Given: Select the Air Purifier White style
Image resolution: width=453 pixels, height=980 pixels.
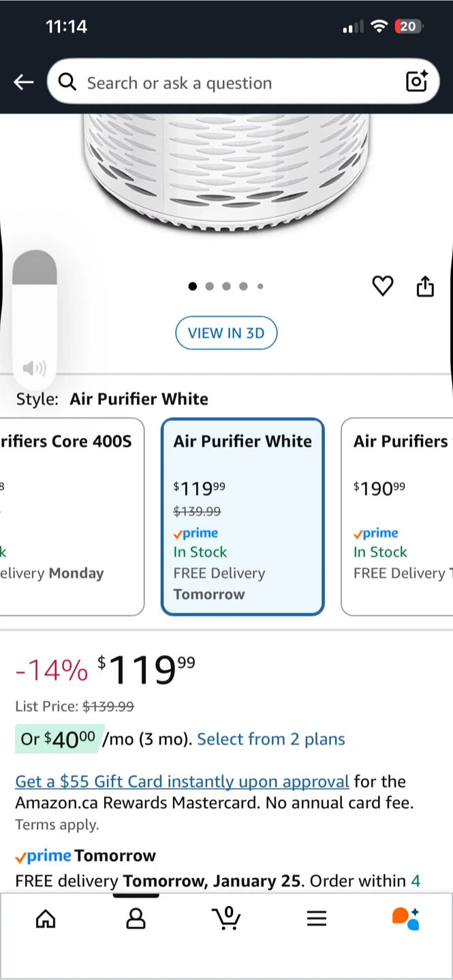Looking at the screenshot, I should coord(243,517).
